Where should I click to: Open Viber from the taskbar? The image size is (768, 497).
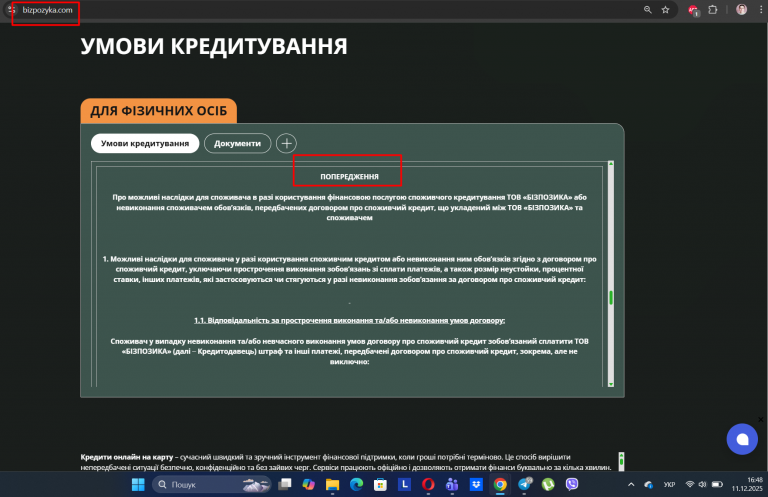572,485
